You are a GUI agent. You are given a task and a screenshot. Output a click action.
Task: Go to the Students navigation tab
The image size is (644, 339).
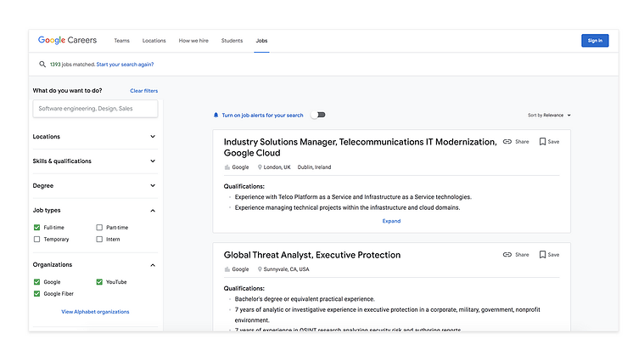tap(232, 41)
